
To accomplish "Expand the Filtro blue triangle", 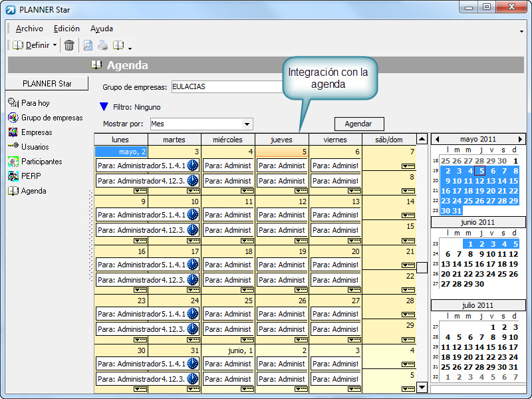I will 104,106.
